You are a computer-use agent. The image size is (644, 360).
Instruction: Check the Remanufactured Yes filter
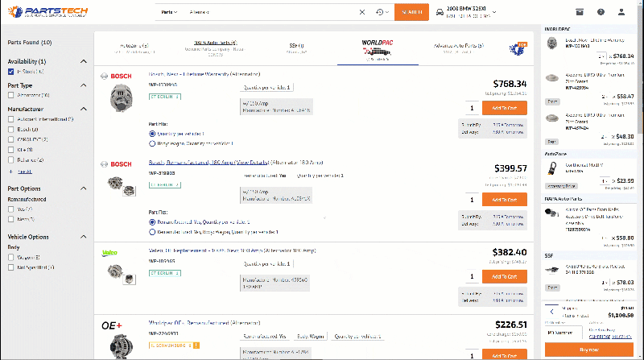[11, 209]
